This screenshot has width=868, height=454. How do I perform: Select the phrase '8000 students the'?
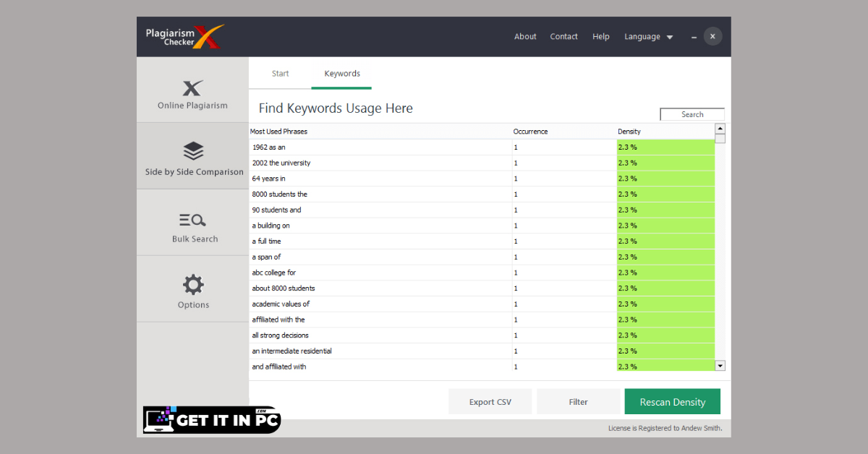point(279,194)
